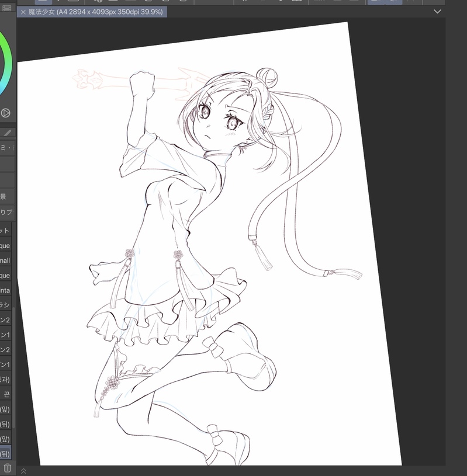This screenshot has width=467, height=476.
Task: Choose the sub tool group ending in '景'
Action: tap(7, 196)
